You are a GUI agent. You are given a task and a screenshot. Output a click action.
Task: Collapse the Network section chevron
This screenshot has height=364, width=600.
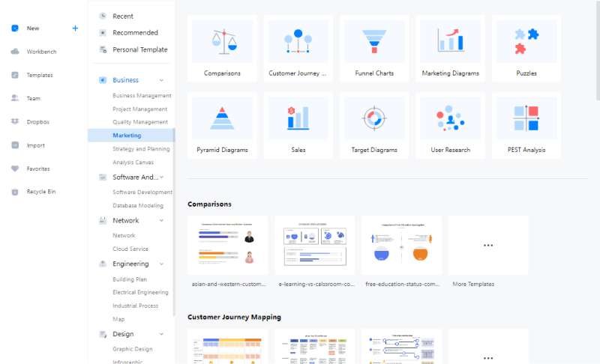pyautogui.click(x=161, y=220)
